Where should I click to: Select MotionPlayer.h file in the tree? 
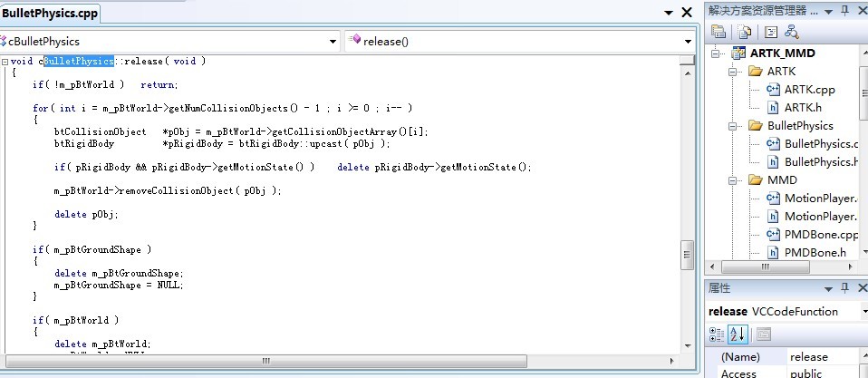[821, 217]
